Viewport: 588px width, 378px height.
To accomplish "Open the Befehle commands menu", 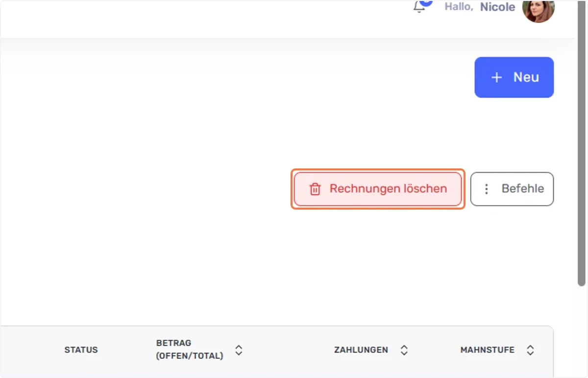I will point(512,189).
